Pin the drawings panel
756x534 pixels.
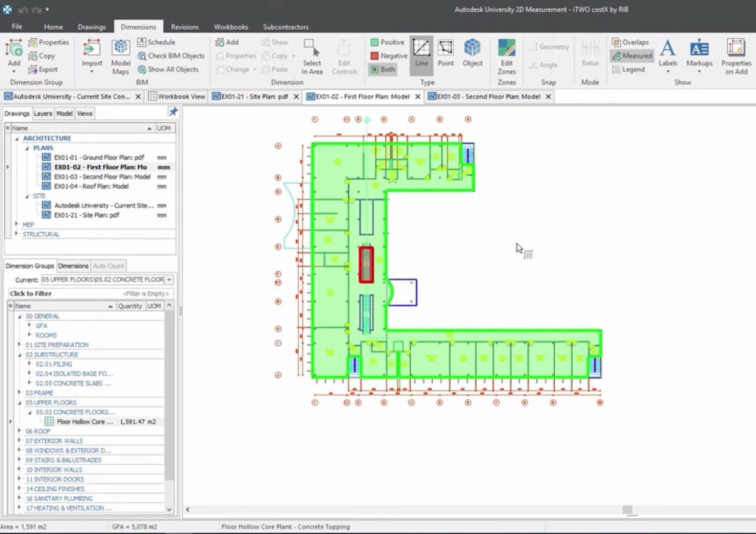click(173, 112)
